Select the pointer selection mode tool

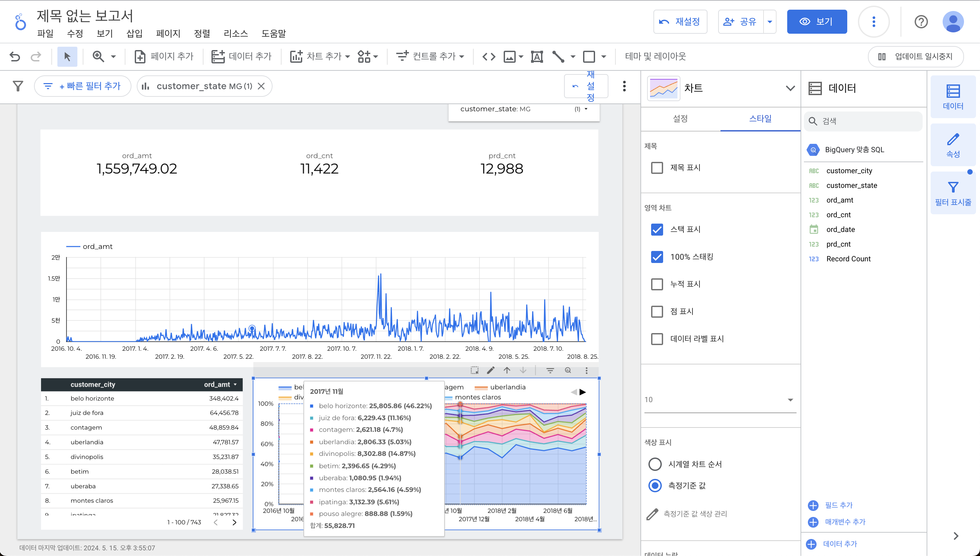click(x=67, y=56)
